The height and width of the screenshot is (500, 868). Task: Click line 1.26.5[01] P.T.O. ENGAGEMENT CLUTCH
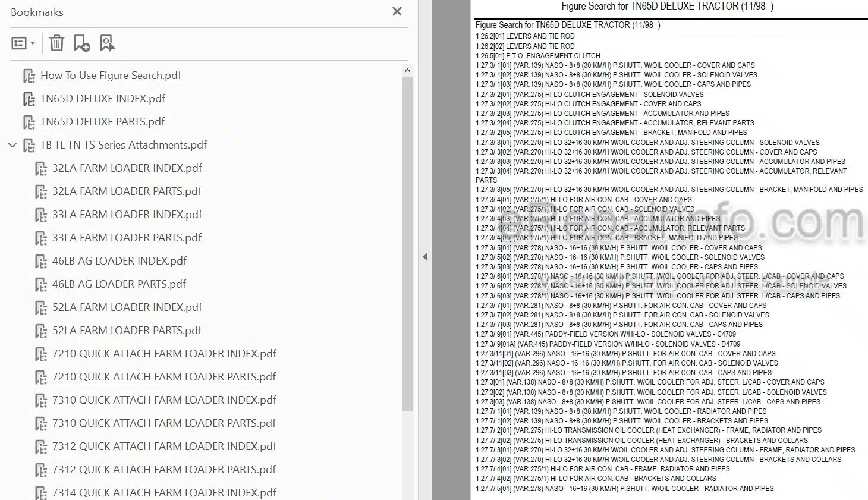[x=538, y=55]
